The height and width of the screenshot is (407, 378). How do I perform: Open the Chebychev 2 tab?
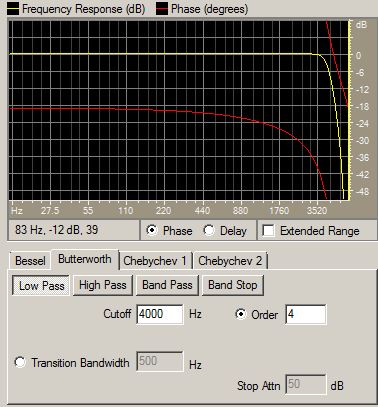pos(230,261)
